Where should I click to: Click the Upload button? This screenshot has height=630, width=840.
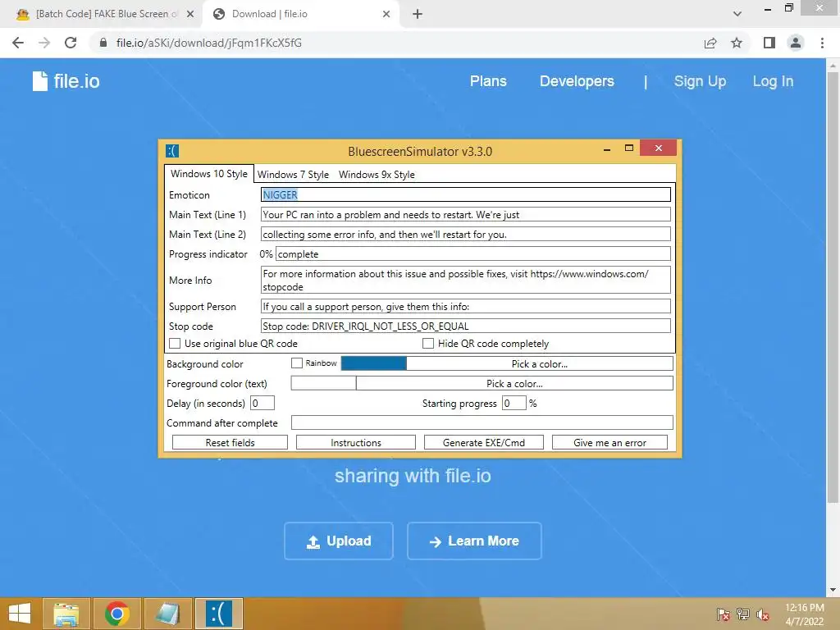[x=339, y=541]
